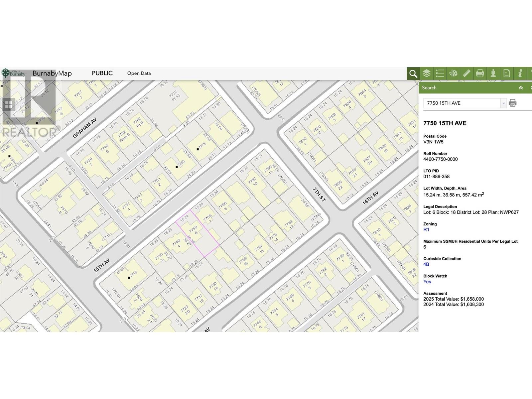Collapse the Search panel with double chevron

521,88
